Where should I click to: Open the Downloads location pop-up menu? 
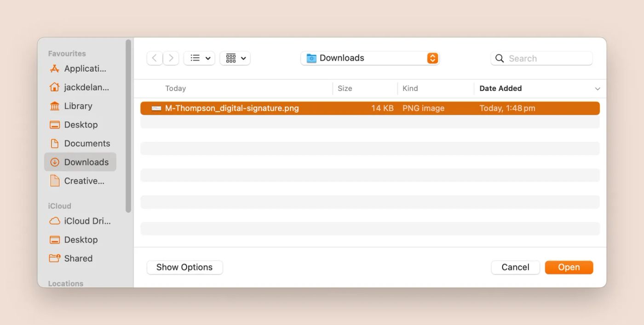[x=370, y=58]
